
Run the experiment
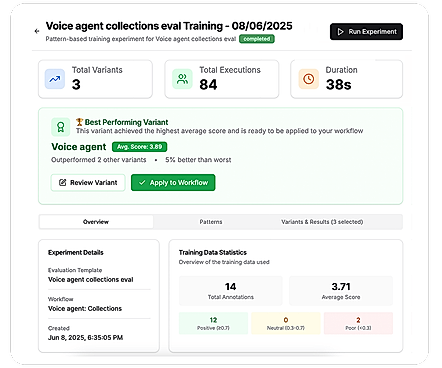point(366,32)
